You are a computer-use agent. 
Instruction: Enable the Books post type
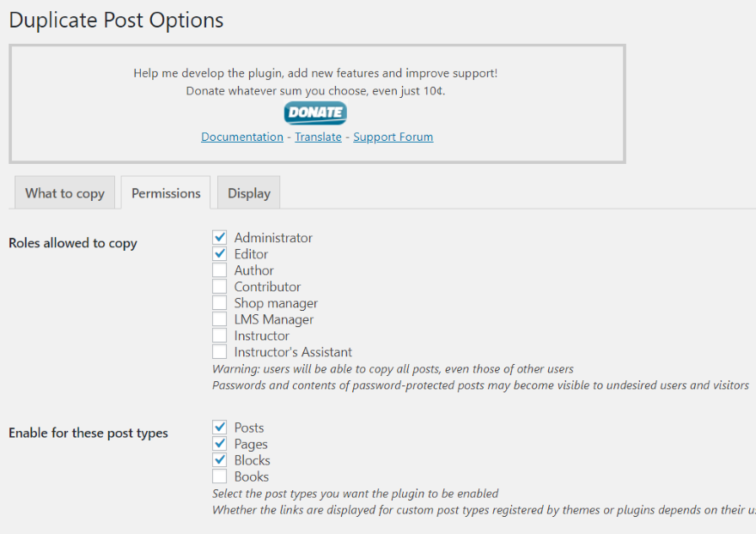(220, 476)
